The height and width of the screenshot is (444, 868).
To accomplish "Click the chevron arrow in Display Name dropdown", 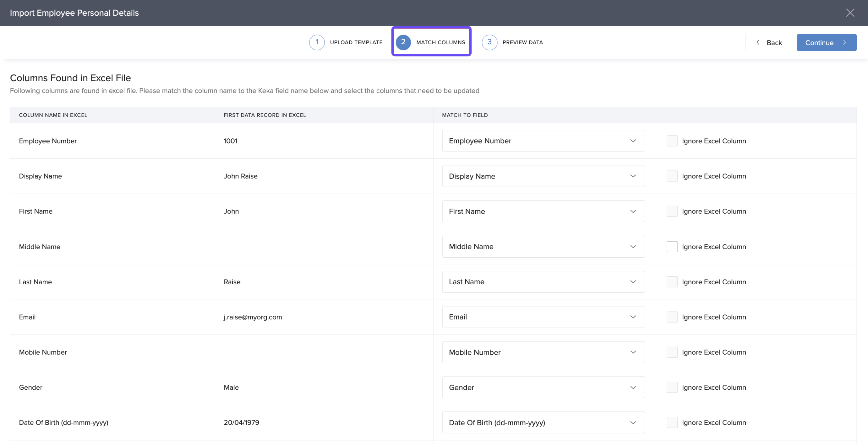I will [x=633, y=176].
